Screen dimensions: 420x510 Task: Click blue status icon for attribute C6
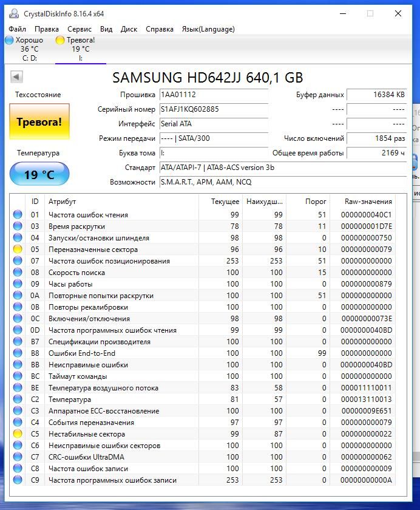tap(18, 445)
